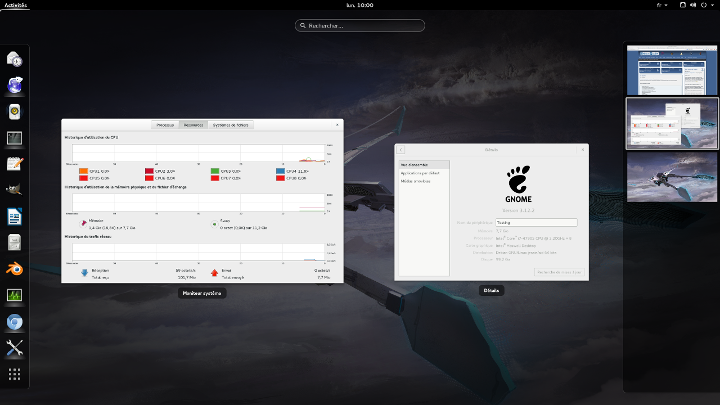This screenshot has width=720, height=405.
Task: Open the clock calendar in top bar
Action: click(359, 5)
